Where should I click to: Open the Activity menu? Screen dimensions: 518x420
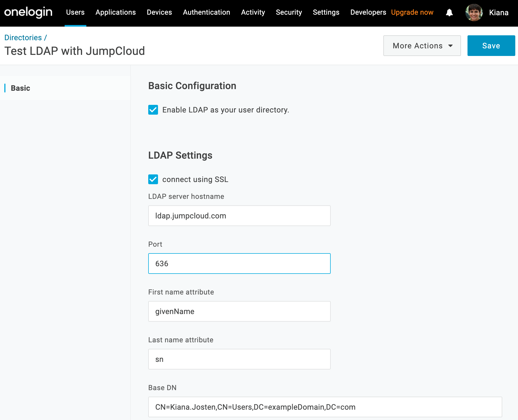[253, 12]
